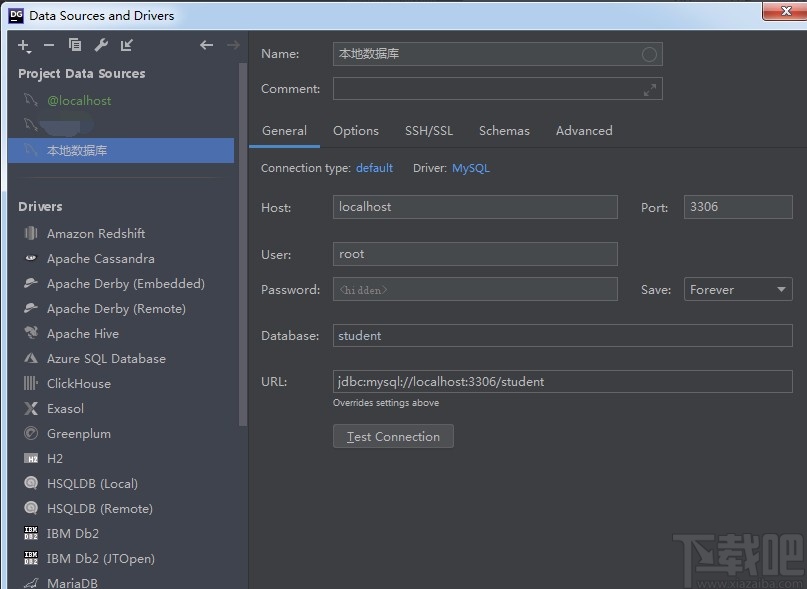
Task: Open driver settings via wrench icon
Action: coord(101,45)
